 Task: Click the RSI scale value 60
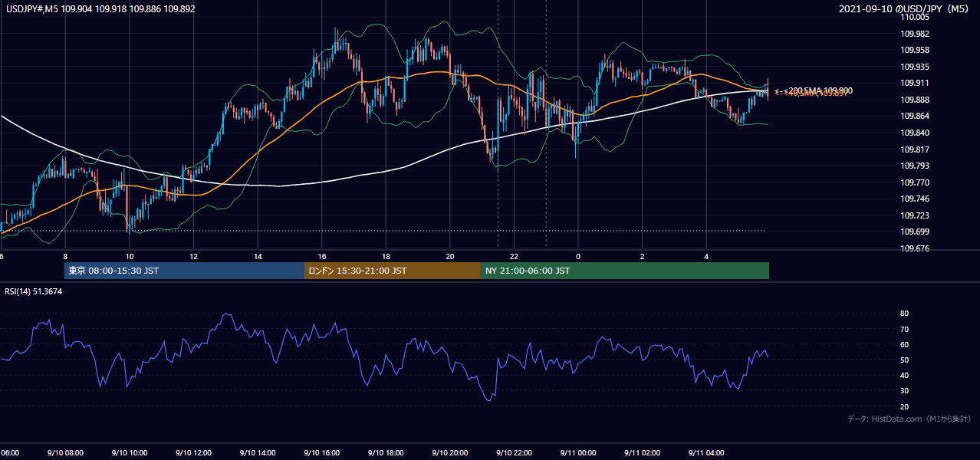click(905, 344)
